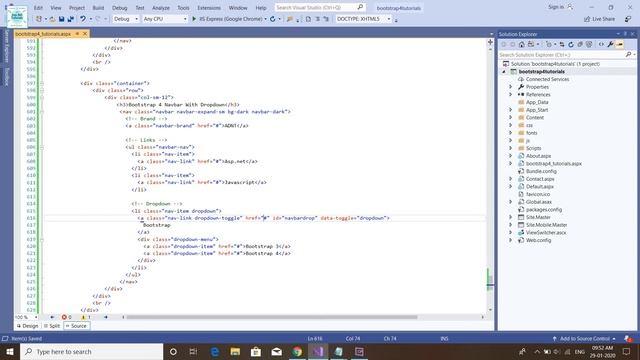Select Connected Services item
The height and width of the screenshot is (360, 640).
[x=547, y=79]
